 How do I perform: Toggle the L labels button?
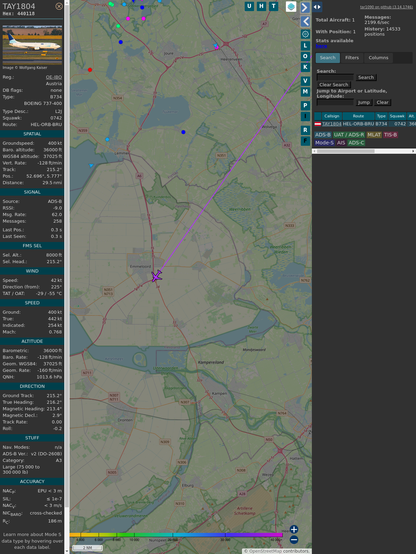pos(305,46)
